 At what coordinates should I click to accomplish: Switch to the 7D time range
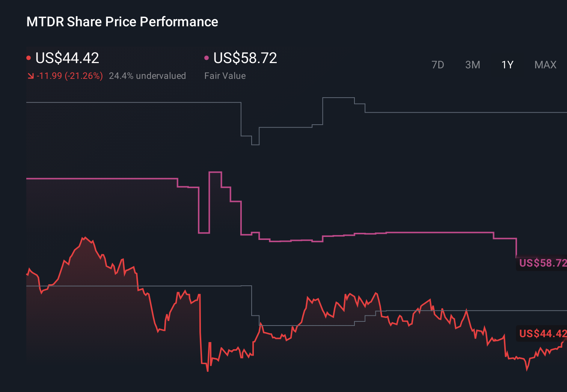(437, 65)
